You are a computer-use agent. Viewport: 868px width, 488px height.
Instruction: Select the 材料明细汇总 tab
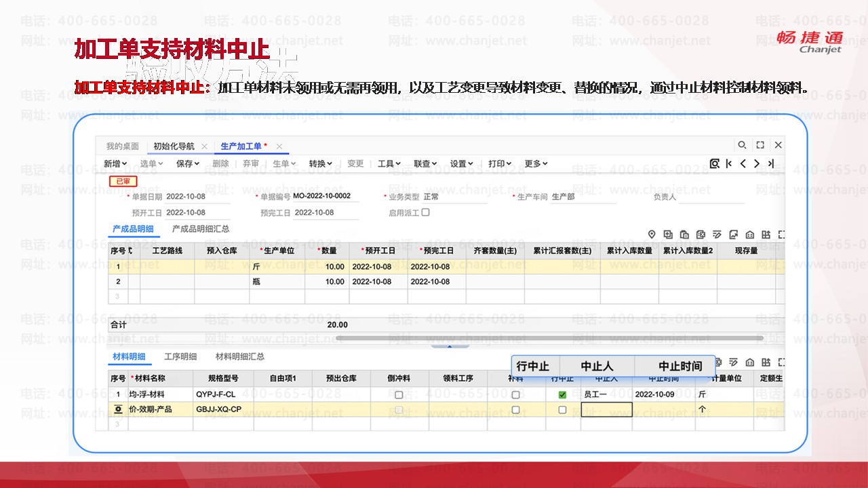240,357
